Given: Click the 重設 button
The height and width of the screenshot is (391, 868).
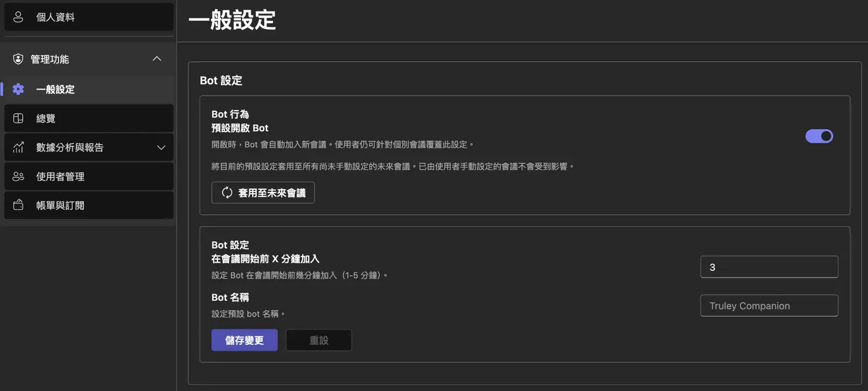Looking at the screenshot, I should pos(319,340).
